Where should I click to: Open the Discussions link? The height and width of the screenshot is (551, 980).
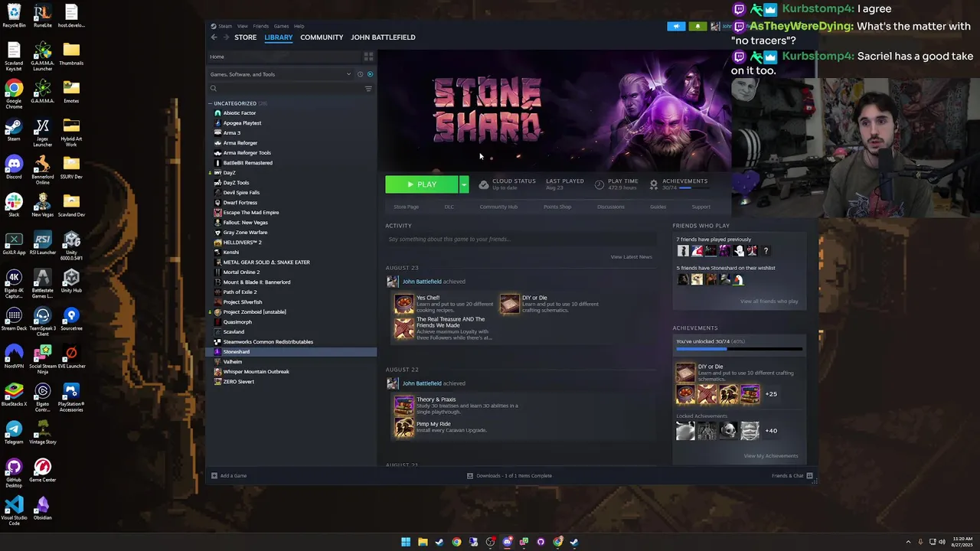tap(611, 207)
